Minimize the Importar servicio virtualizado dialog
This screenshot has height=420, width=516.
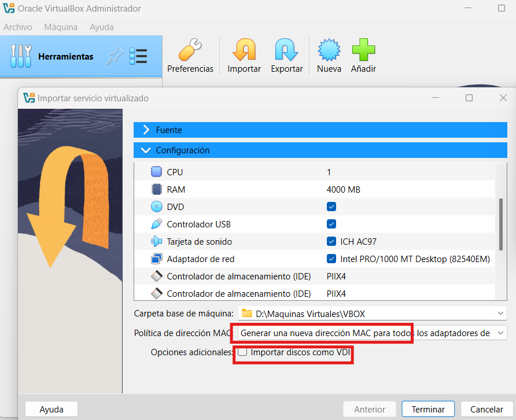pyautogui.click(x=436, y=98)
